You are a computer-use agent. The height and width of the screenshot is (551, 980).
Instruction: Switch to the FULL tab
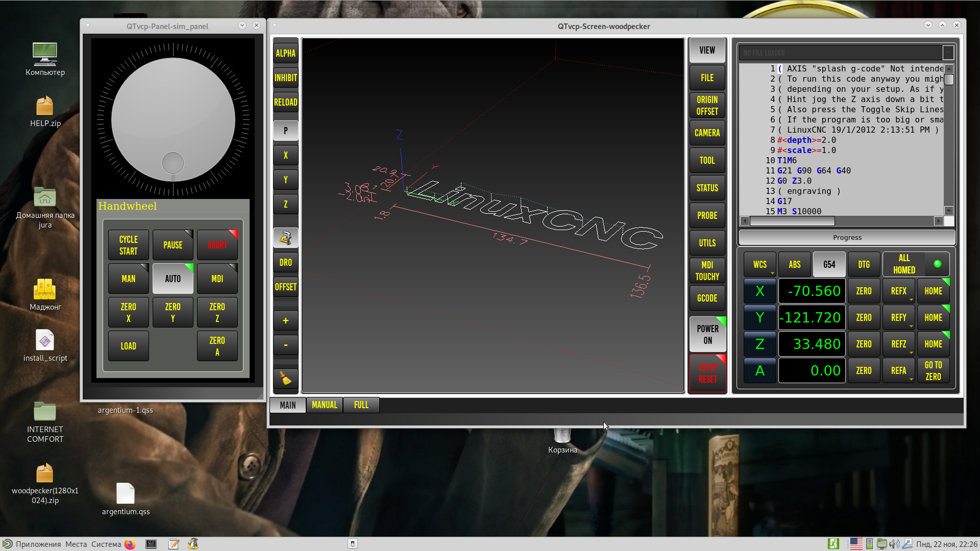coord(361,405)
